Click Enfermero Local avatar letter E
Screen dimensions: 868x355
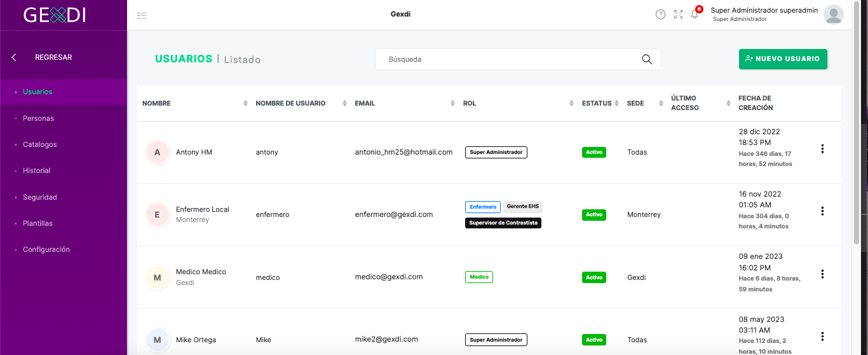point(158,214)
